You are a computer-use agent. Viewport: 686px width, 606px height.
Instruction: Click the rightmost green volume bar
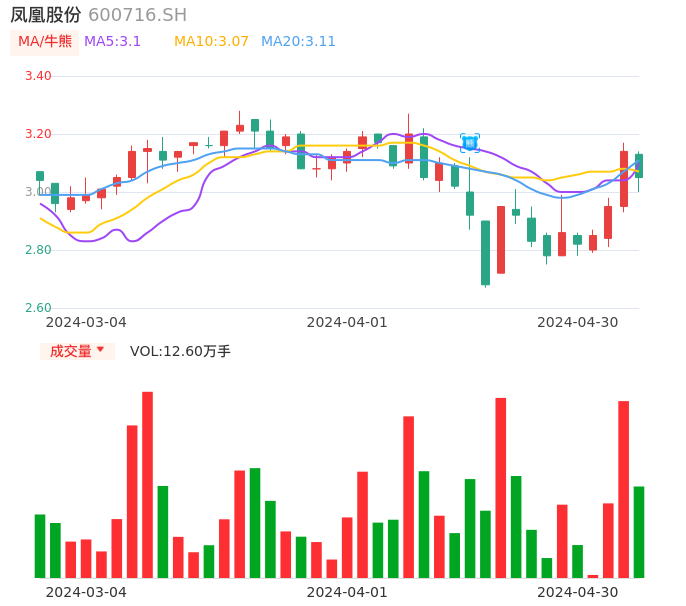(x=638, y=532)
